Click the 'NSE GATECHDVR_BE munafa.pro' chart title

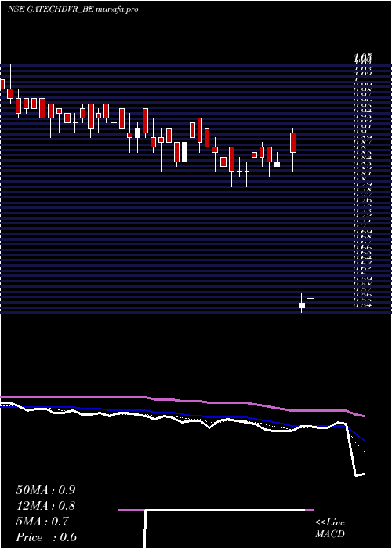[73, 9]
